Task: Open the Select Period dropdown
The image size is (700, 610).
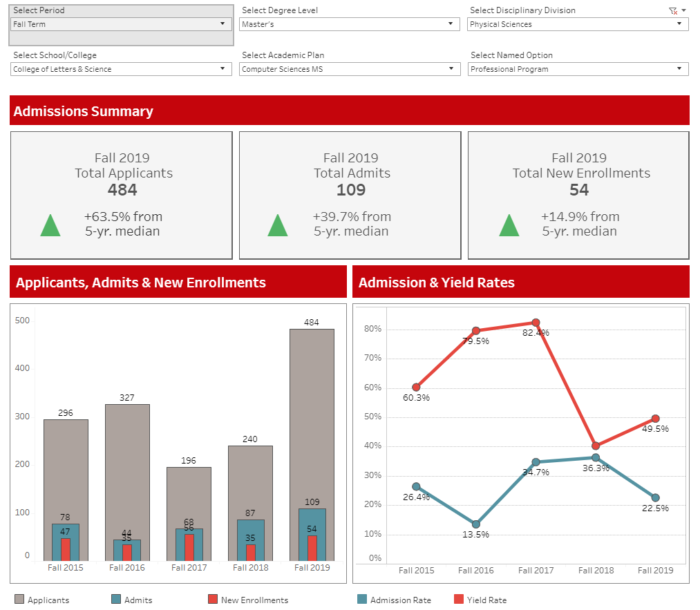Action: point(121,24)
